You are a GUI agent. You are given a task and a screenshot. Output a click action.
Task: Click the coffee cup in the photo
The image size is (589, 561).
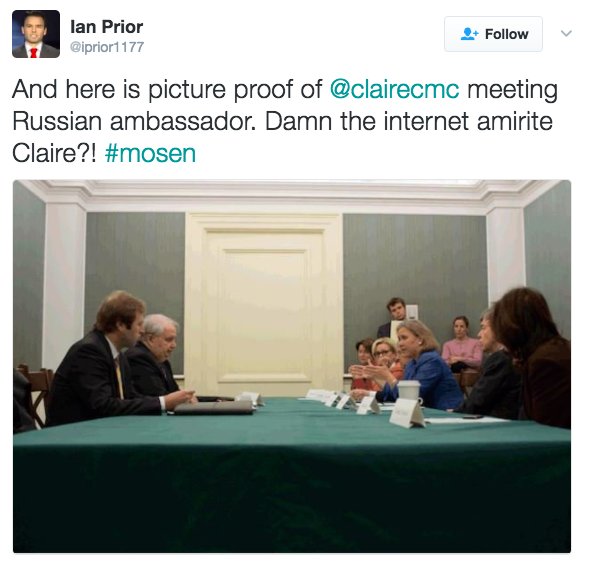click(x=409, y=391)
